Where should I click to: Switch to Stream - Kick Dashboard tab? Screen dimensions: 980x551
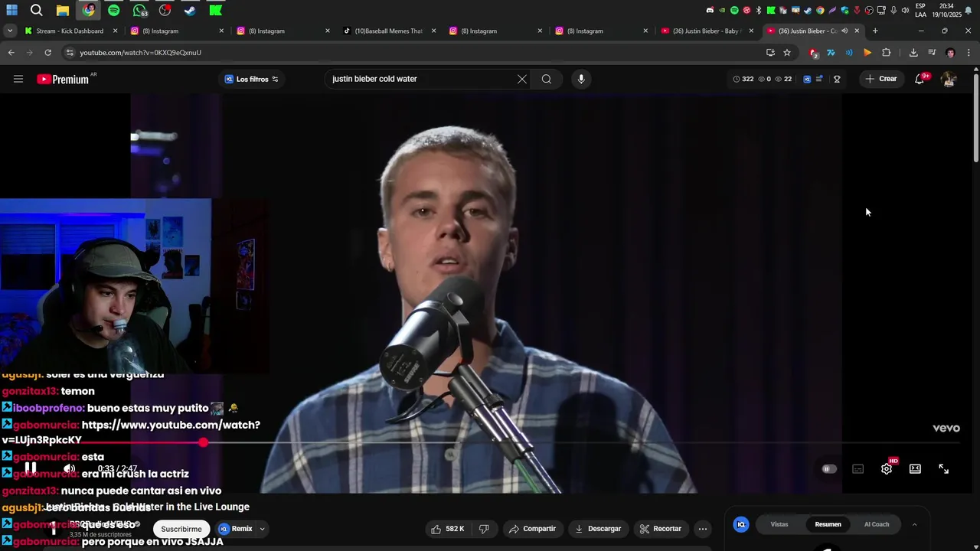[70, 31]
